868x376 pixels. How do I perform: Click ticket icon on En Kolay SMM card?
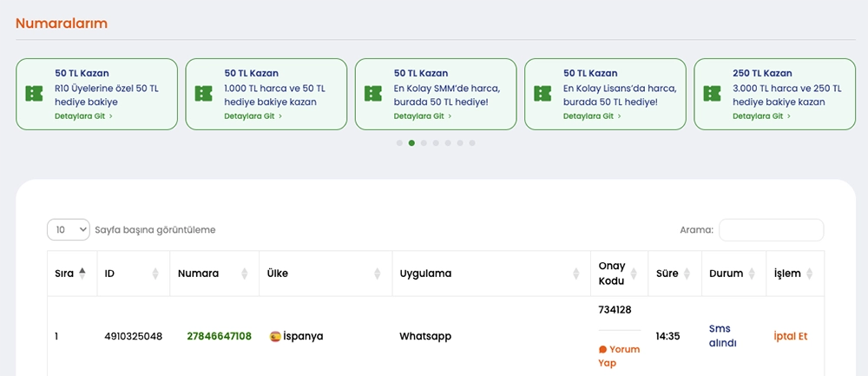[373, 94]
